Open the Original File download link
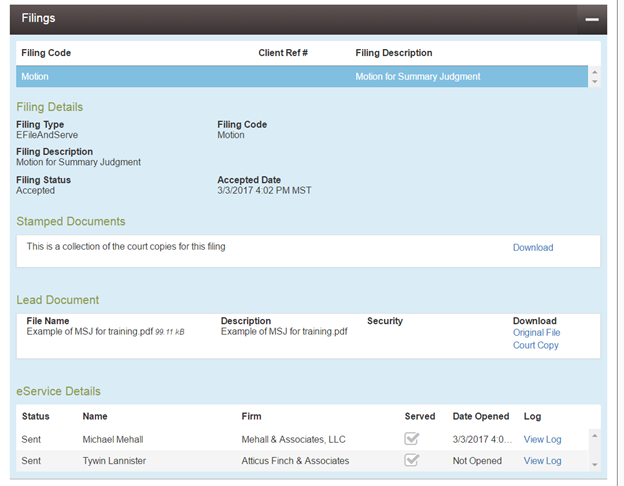 pyautogui.click(x=536, y=333)
